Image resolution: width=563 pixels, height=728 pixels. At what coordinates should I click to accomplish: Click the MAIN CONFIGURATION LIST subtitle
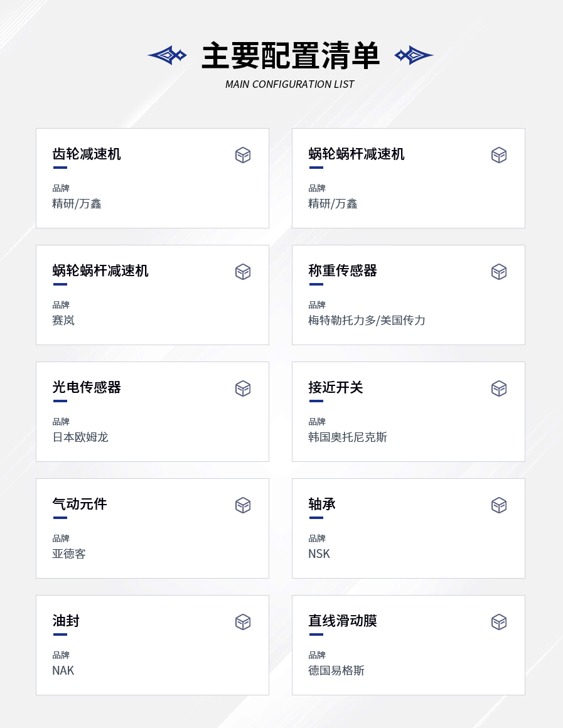tap(290, 84)
